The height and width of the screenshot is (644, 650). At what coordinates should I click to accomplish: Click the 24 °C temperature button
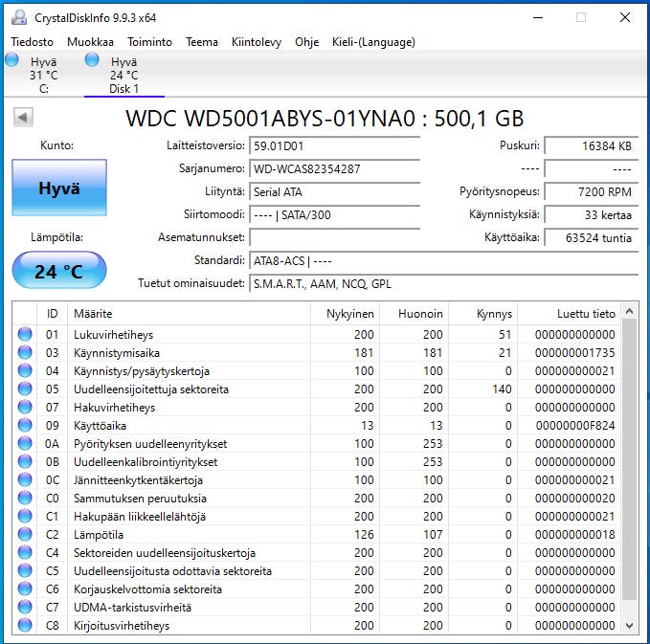[x=59, y=271]
